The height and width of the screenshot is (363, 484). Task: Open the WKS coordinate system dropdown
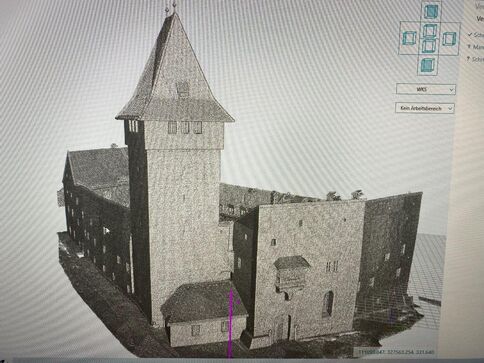tap(426, 89)
